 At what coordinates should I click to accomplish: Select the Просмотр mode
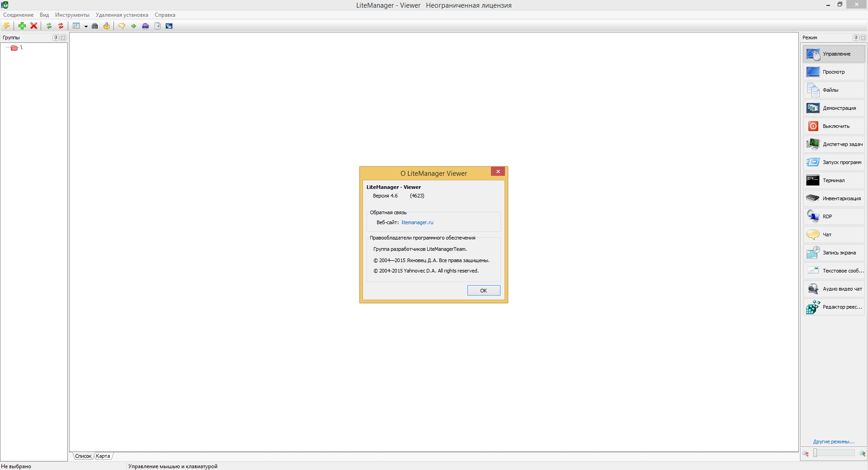834,72
